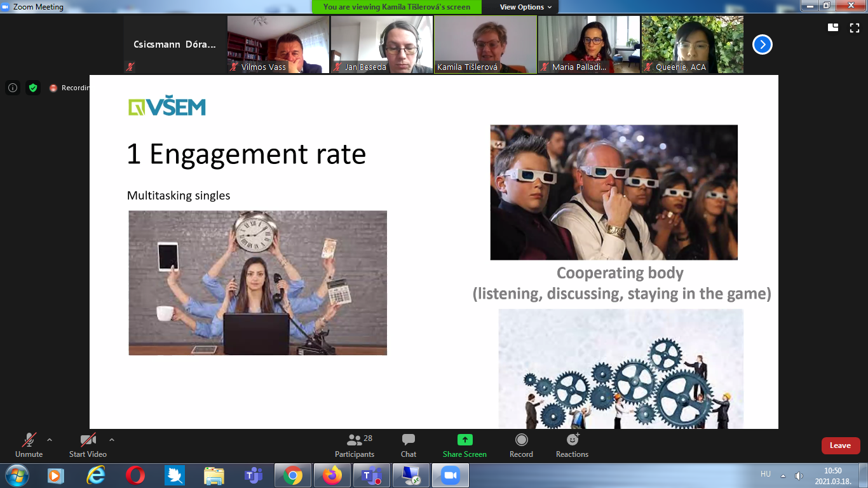Open Google Chrome from the taskbar
Screen dimensions: 868x488
point(292,475)
